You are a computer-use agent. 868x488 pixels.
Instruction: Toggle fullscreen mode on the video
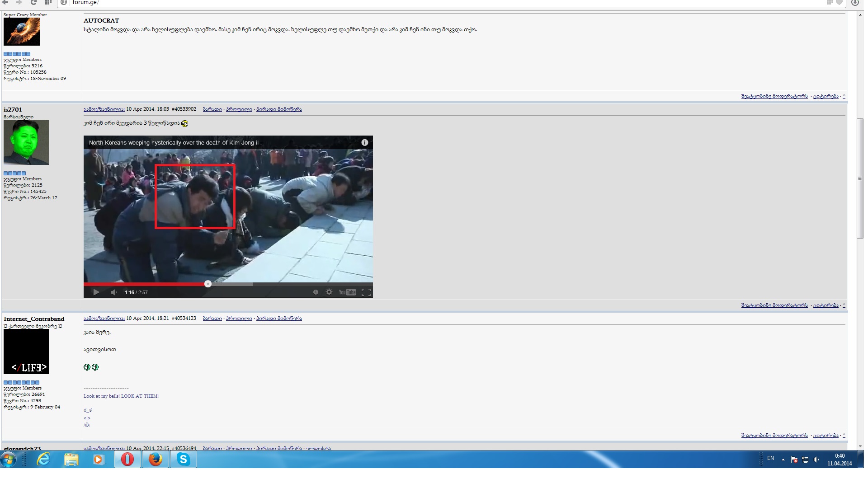(366, 292)
